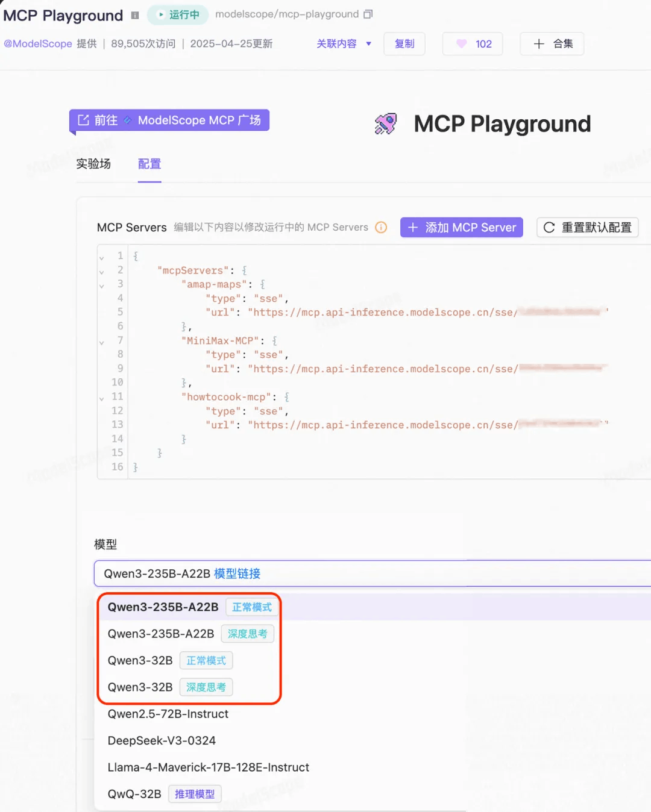Select Qwen3-32B 正常模式 option
This screenshot has height=812, width=651.
tap(373, 660)
